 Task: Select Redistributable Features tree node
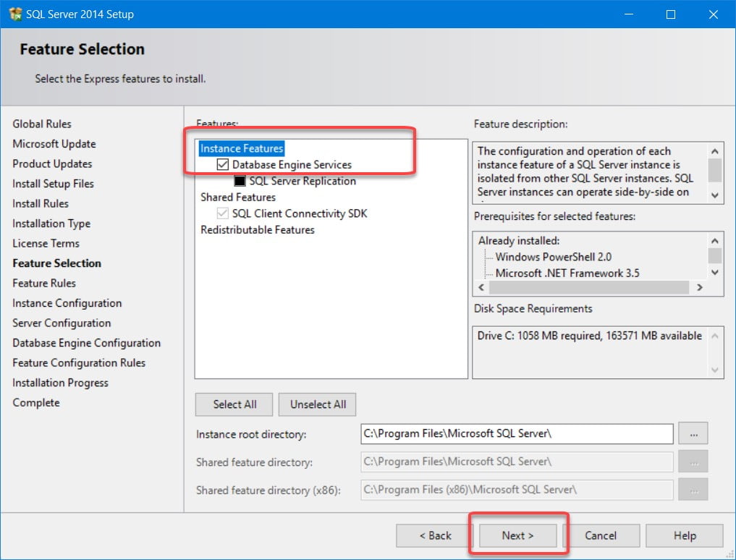pyautogui.click(x=257, y=230)
